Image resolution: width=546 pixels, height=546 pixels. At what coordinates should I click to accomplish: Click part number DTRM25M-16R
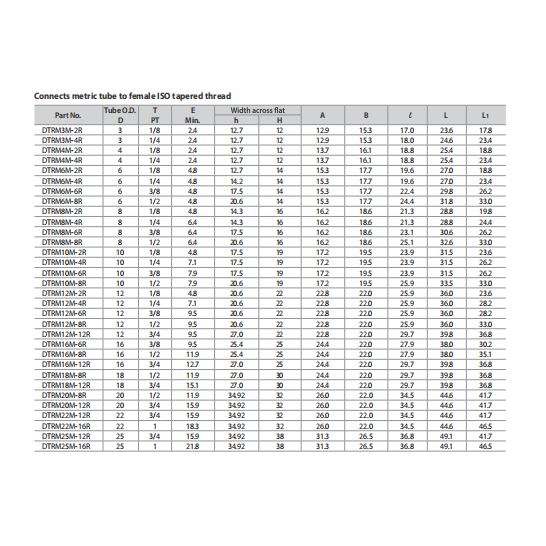pyautogui.click(x=66, y=447)
